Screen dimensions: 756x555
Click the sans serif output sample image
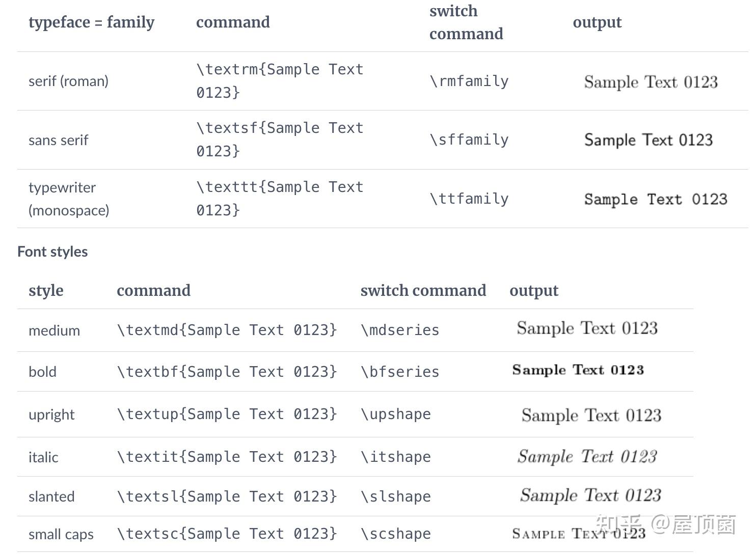pyautogui.click(x=648, y=140)
